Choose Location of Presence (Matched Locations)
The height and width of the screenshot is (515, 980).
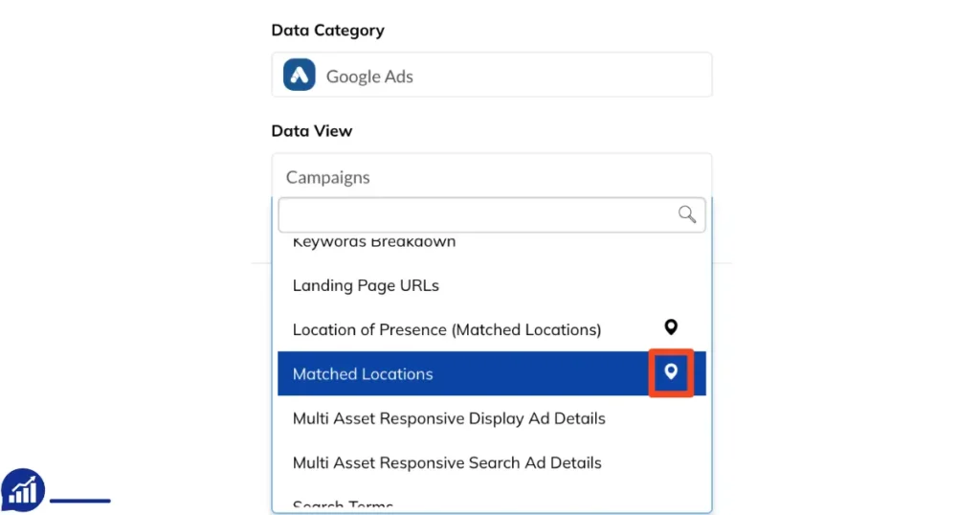point(492,329)
